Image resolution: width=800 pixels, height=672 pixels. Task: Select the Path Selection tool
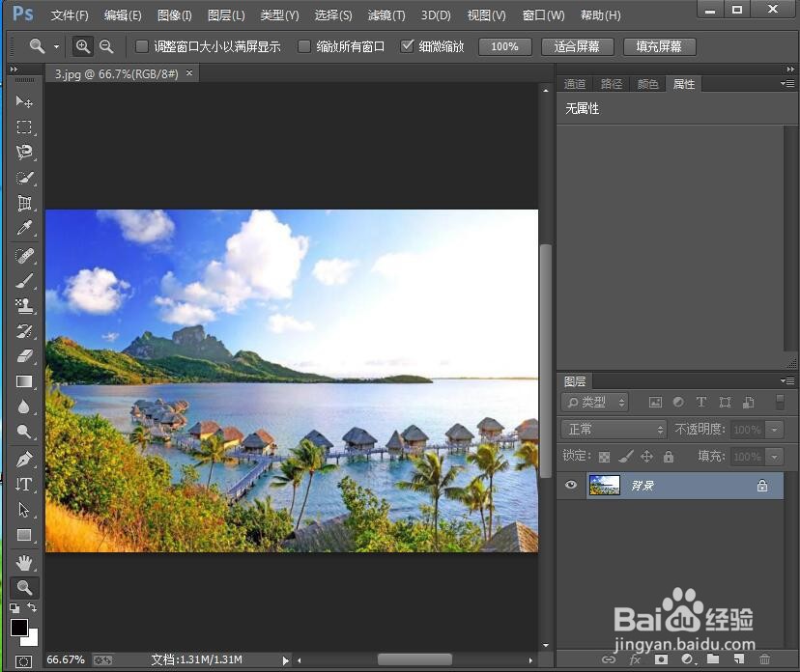click(x=24, y=510)
